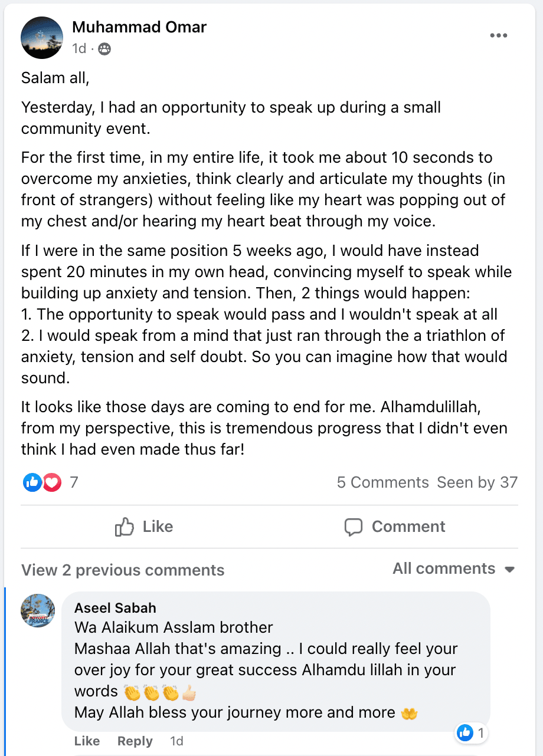Like the post using the Like button
This screenshot has height=756, width=543.
pyautogui.click(x=144, y=527)
